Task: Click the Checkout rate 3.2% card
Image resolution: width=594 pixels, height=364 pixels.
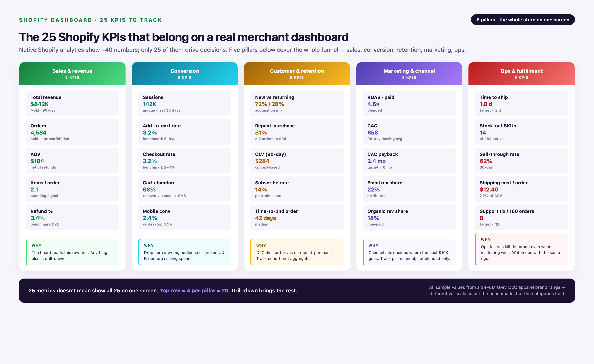Action: pos(185,160)
